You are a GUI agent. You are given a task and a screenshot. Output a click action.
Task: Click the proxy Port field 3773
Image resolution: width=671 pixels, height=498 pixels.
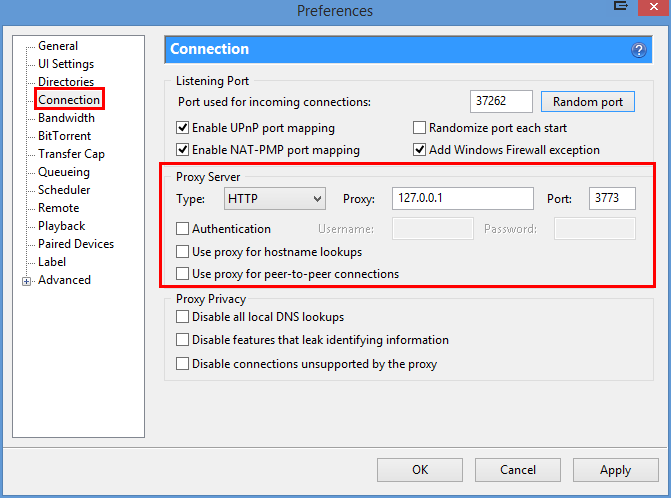pyautogui.click(x=612, y=199)
